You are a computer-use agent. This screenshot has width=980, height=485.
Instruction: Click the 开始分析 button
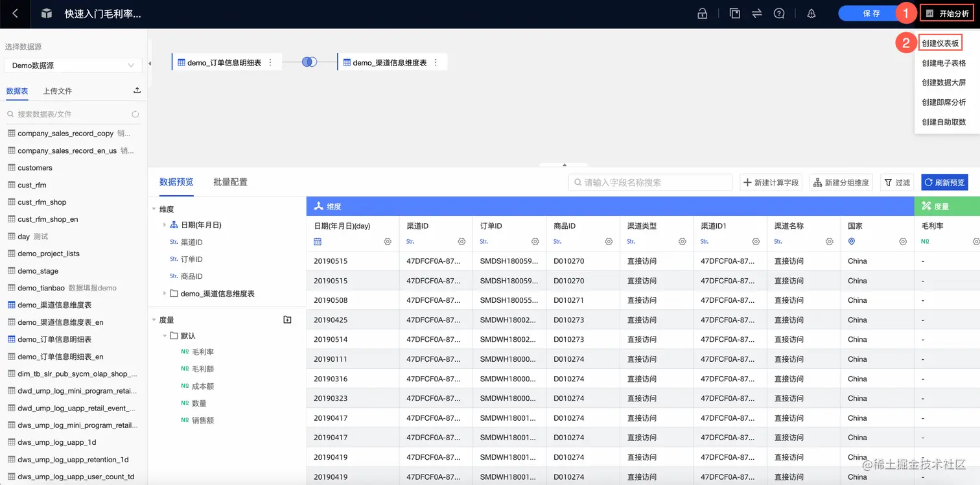coord(947,14)
